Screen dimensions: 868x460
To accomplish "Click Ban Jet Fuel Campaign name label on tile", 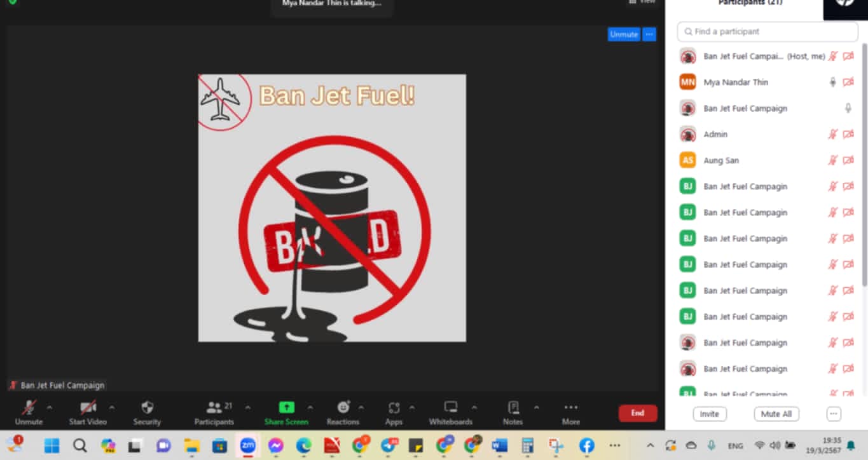I will tap(62, 385).
